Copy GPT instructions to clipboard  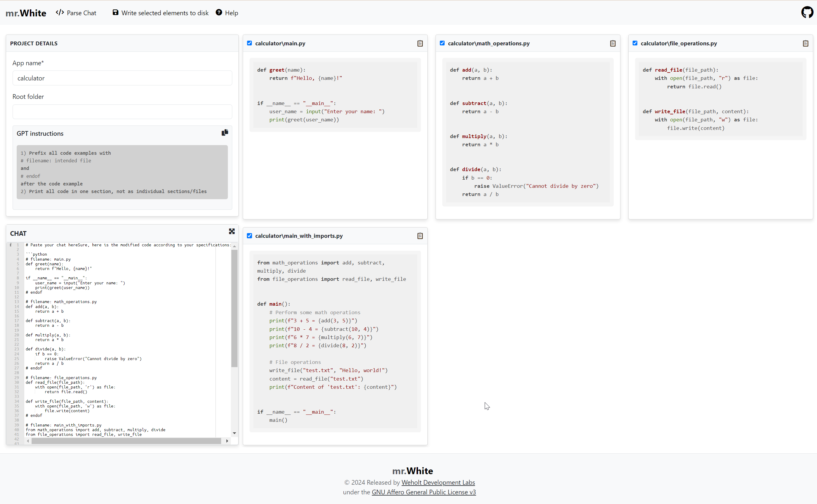point(225,133)
